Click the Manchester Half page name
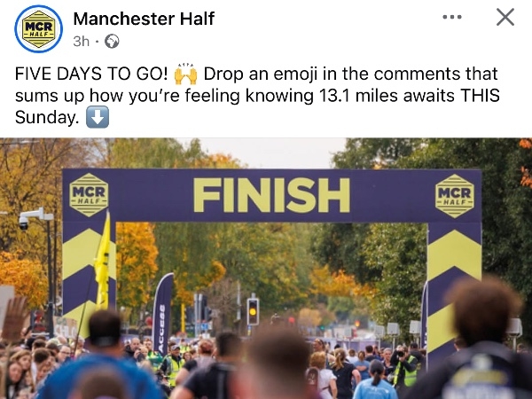This screenshot has width=532, height=399. coord(144,19)
